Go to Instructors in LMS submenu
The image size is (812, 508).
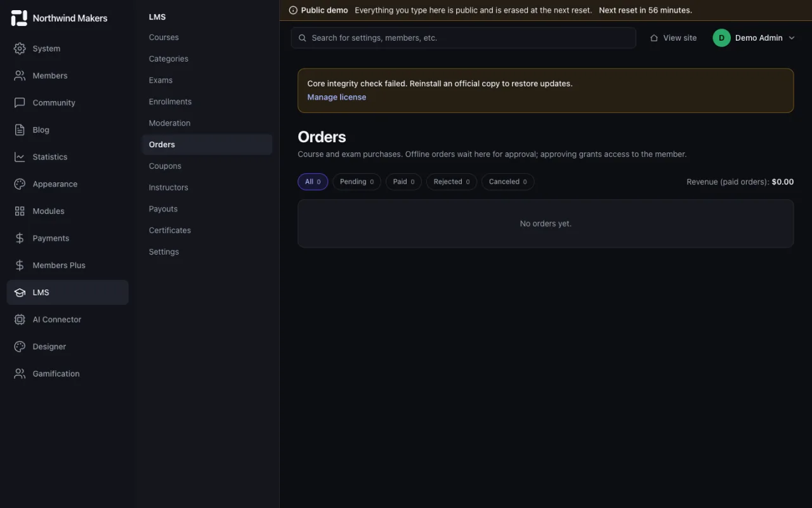[x=207, y=187]
